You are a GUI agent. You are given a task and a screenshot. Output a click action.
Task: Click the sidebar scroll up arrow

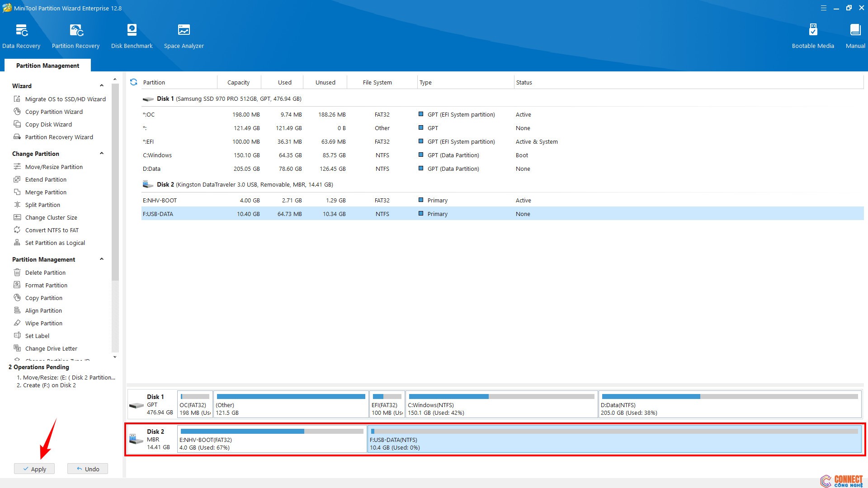click(x=115, y=79)
